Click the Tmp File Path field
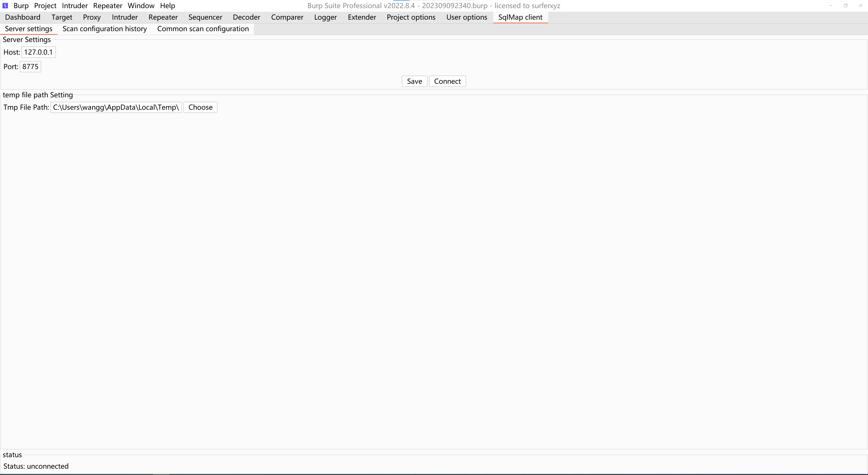868x475 pixels. coord(116,107)
